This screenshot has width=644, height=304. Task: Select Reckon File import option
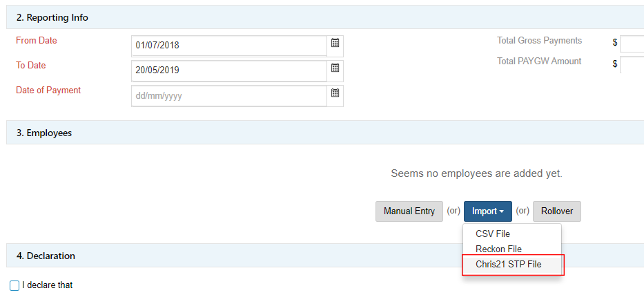(x=498, y=249)
